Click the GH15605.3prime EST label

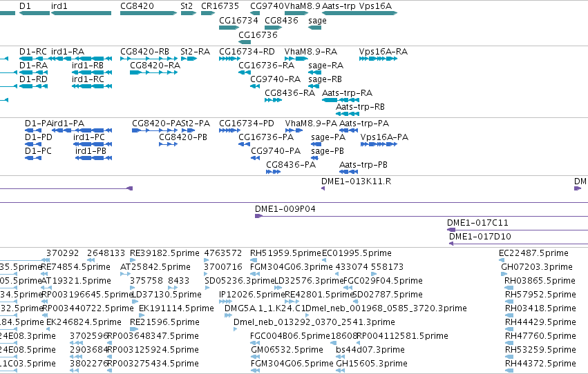pyautogui.click(x=372, y=364)
